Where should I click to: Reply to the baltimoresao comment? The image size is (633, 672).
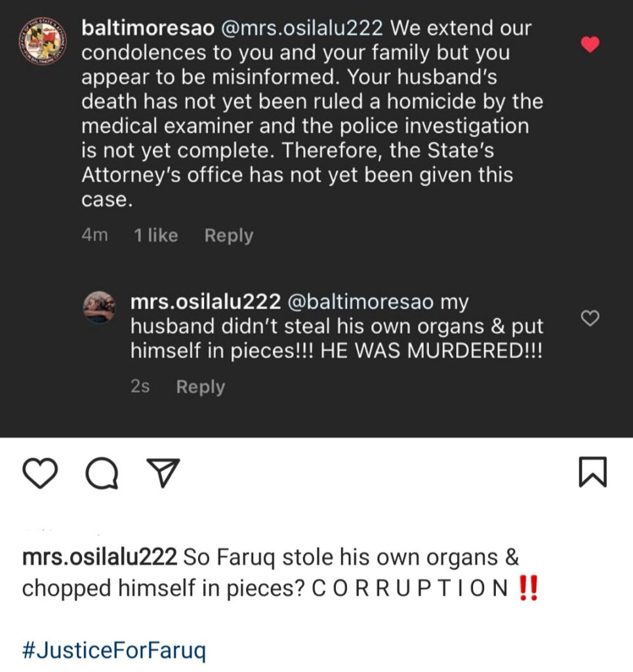228,236
